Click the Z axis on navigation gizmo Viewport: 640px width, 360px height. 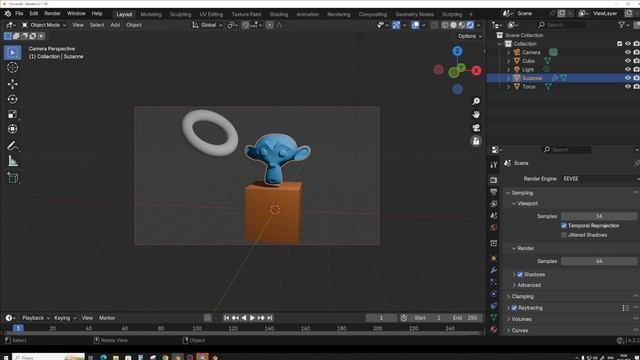pos(457,51)
